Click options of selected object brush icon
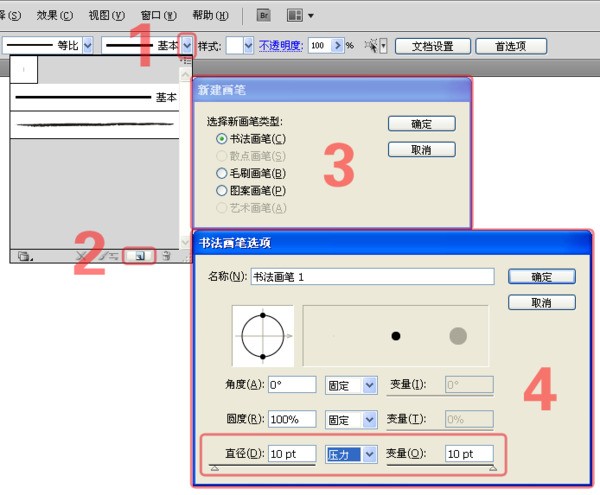The image size is (600, 495). [110, 256]
